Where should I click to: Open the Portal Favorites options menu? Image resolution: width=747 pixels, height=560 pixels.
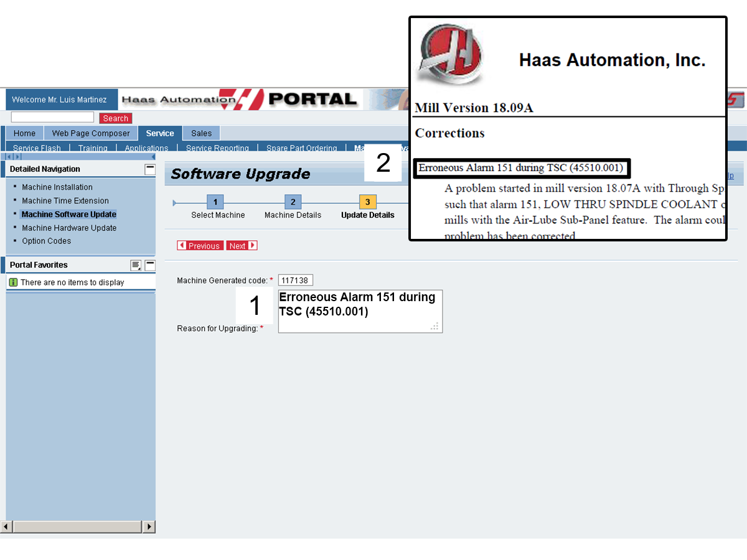136,266
